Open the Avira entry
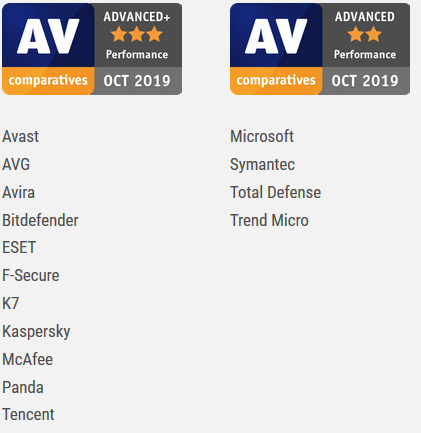The height and width of the screenshot is (433, 421). [x=18, y=192]
